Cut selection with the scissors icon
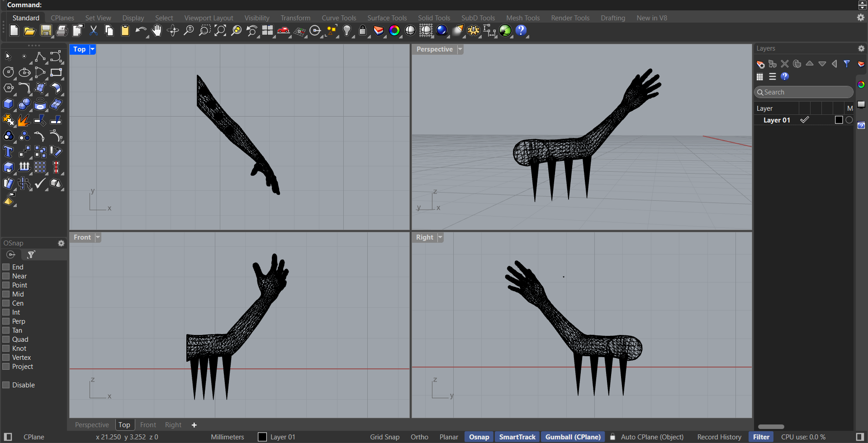This screenshot has width=868, height=443. coord(94,30)
